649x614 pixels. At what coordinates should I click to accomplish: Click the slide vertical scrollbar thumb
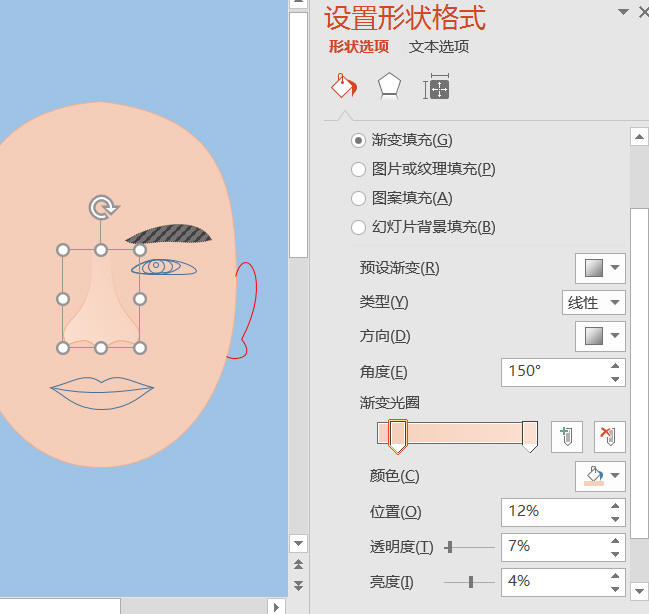pos(298,135)
